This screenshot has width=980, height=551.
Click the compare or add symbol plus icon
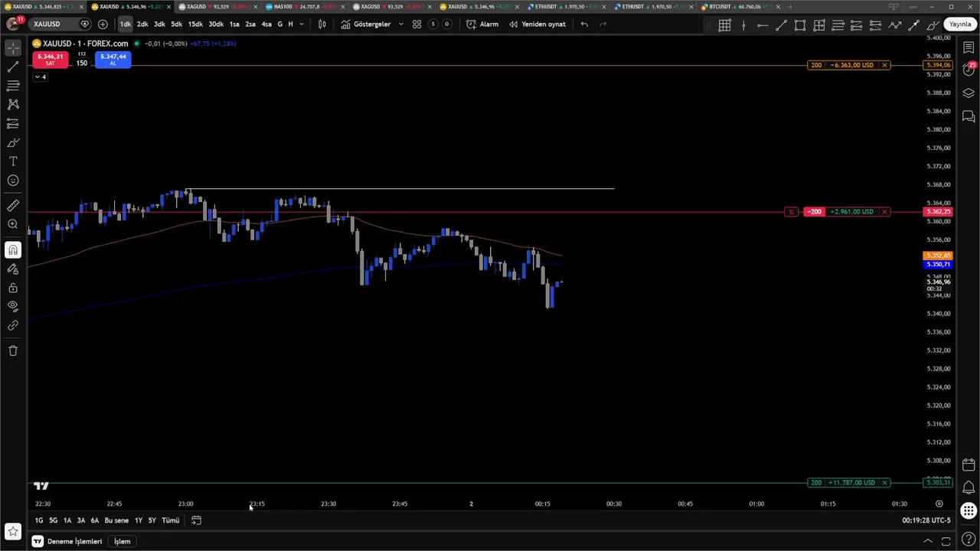coord(103,24)
